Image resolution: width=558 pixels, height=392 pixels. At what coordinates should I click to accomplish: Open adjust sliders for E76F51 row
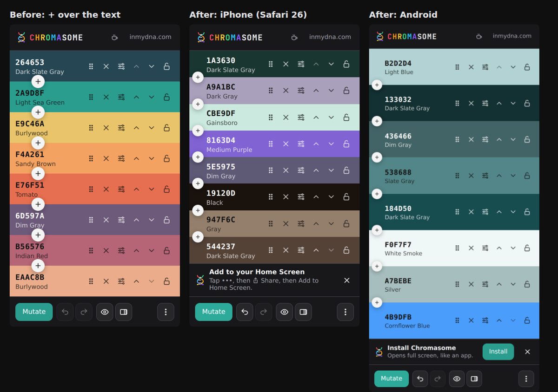pyautogui.click(x=121, y=189)
